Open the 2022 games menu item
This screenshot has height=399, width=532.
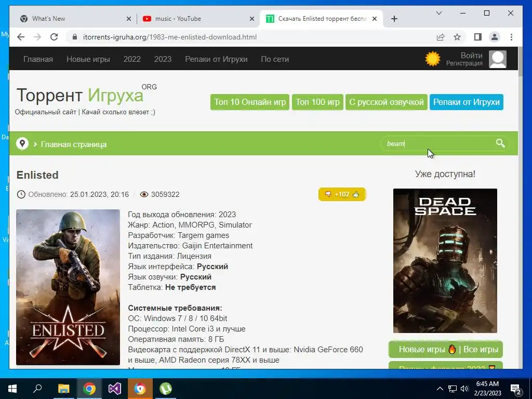tap(132, 59)
